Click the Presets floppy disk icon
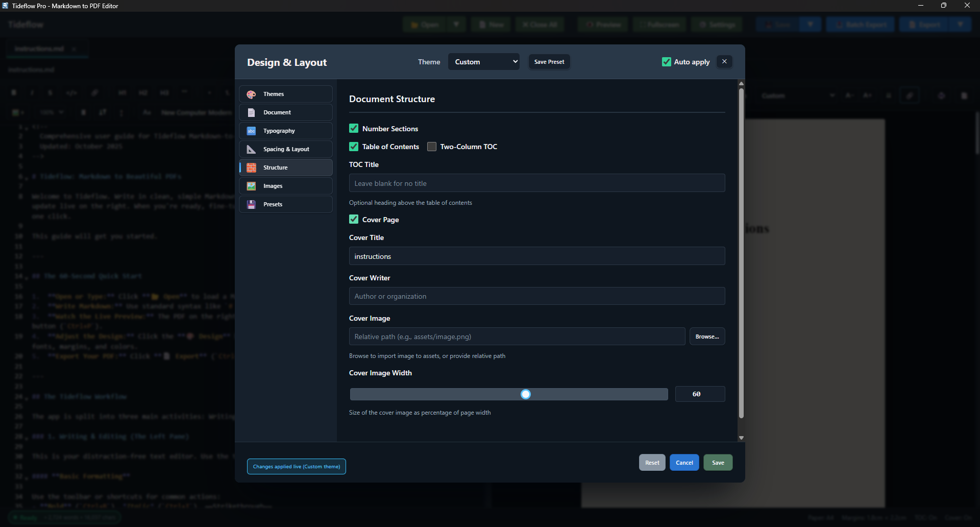Screen dimensions: 980x527 (x=251, y=205)
